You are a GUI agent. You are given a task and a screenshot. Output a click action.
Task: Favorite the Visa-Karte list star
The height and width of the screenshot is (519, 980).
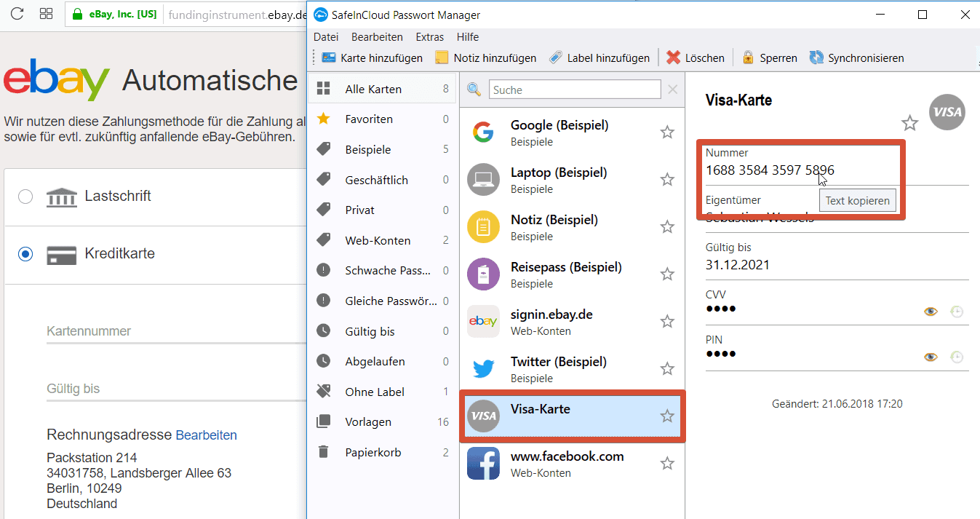pyautogui.click(x=667, y=416)
